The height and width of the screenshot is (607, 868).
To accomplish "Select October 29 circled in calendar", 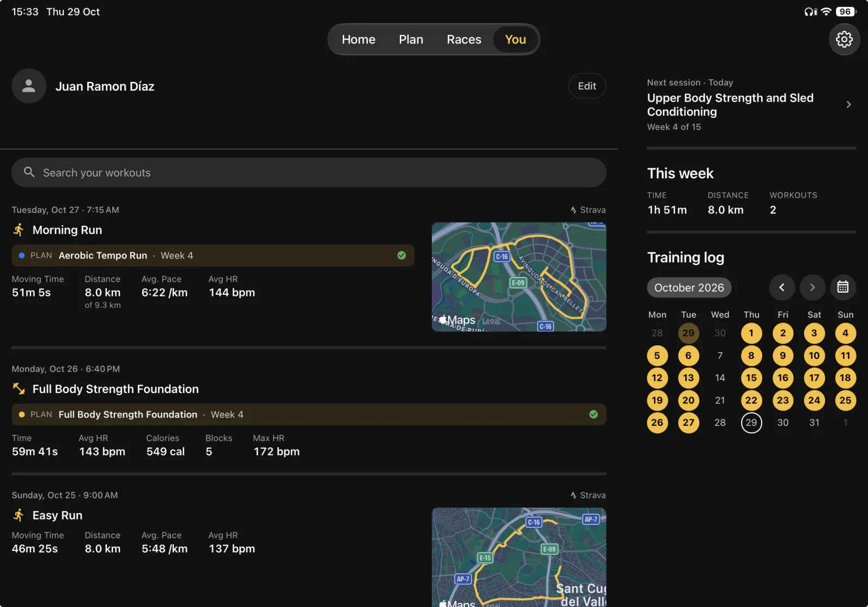I will point(751,422).
